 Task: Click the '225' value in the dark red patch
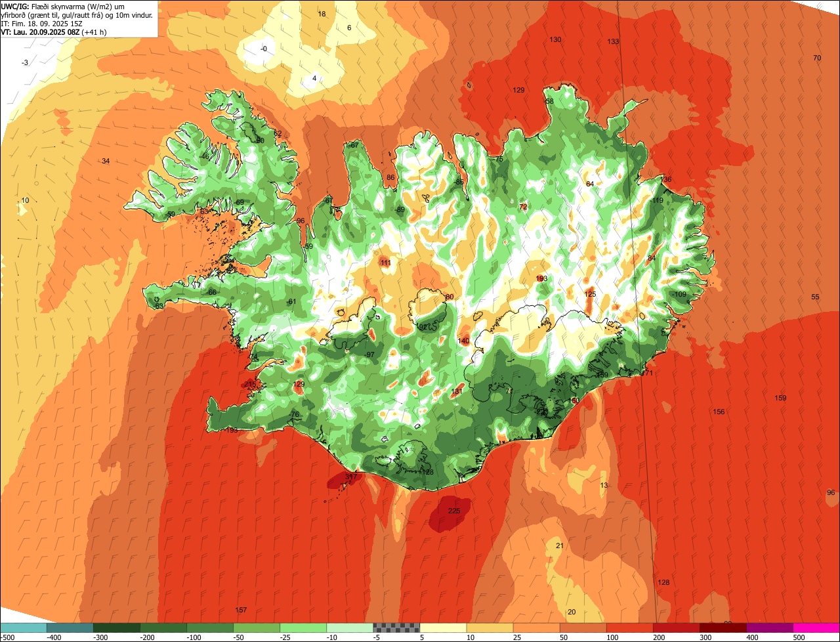[454, 511]
